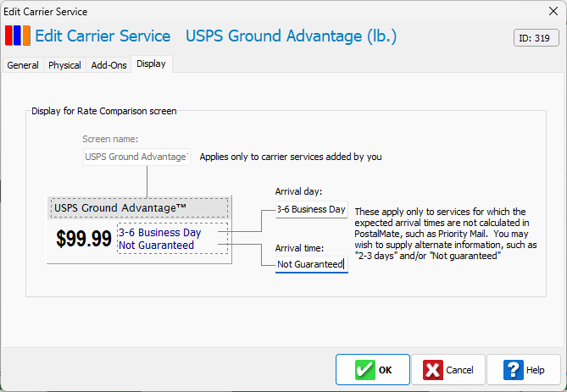Confirm changes with the OK button
This screenshot has width=567, height=392.
click(373, 370)
